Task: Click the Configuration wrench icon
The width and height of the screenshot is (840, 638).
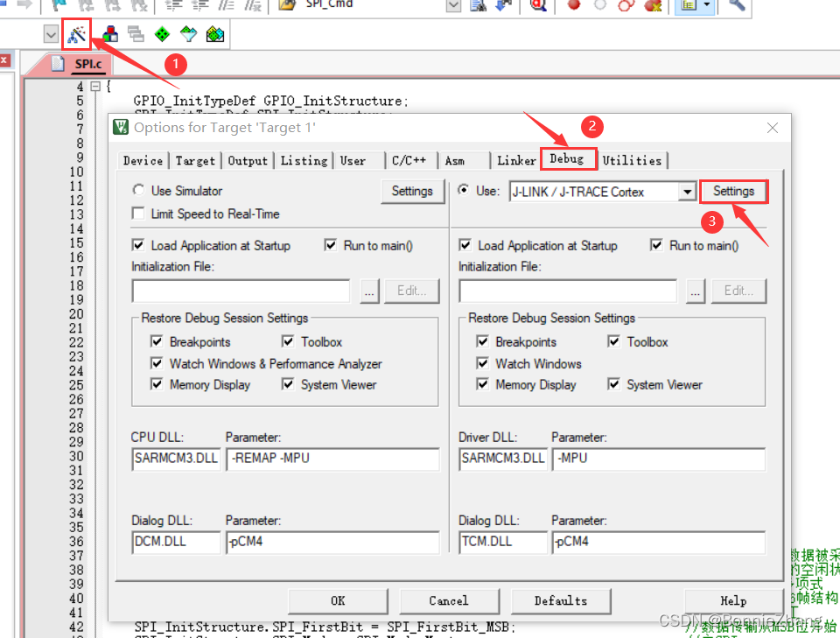Action: (x=737, y=5)
